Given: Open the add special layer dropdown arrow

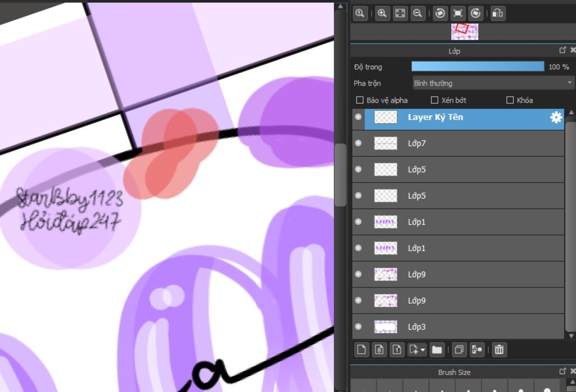Looking at the screenshot, I should coord(422,350).
